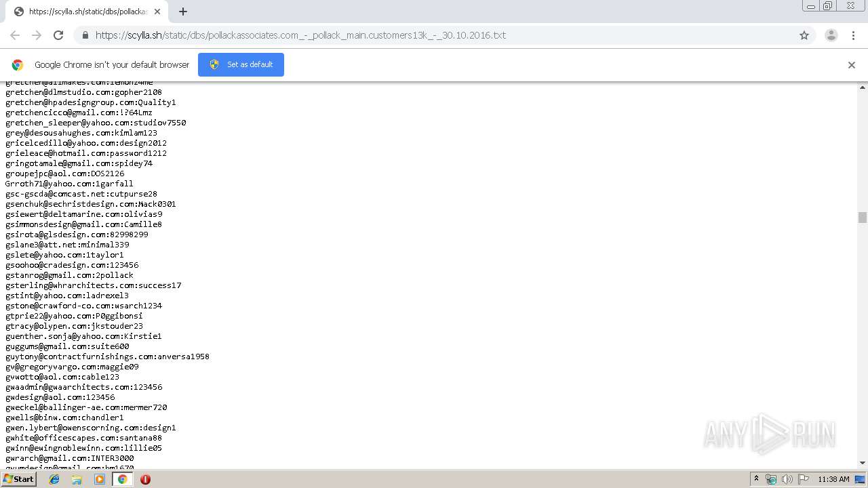Restore down the Chrome window
868x488 pixels.
[828, 6]
